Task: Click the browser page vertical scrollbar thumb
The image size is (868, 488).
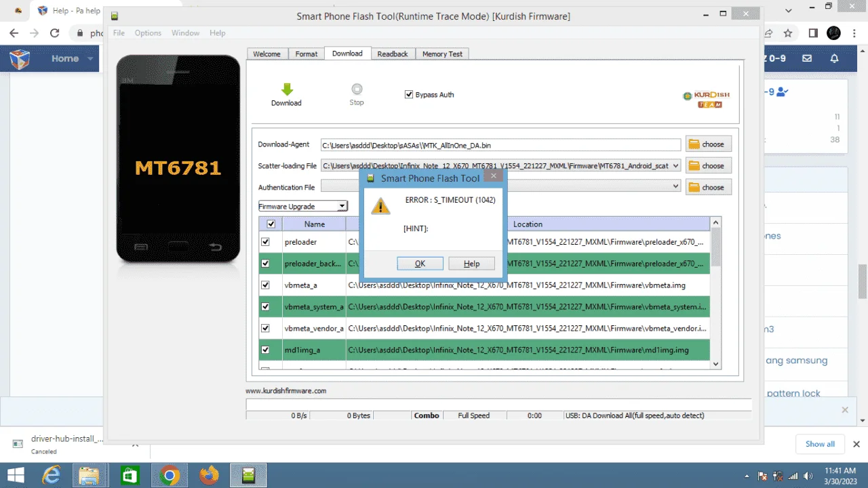Action: (x=863, y=281)
